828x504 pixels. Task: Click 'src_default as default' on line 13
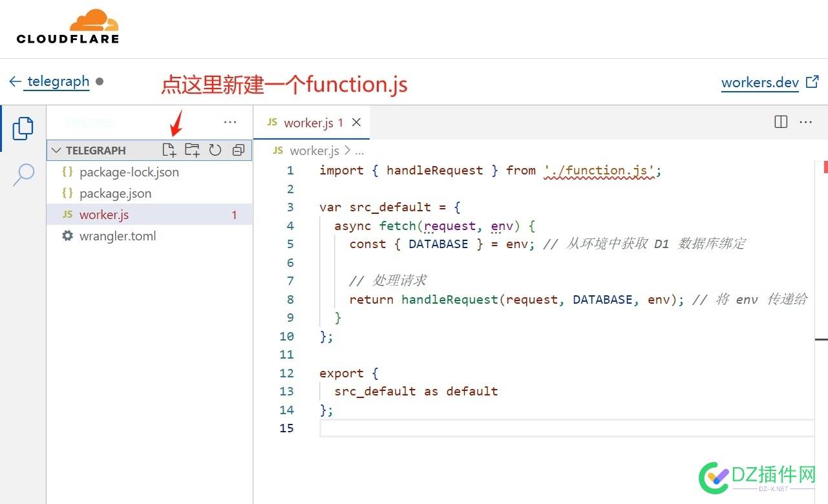coord(416,392)
